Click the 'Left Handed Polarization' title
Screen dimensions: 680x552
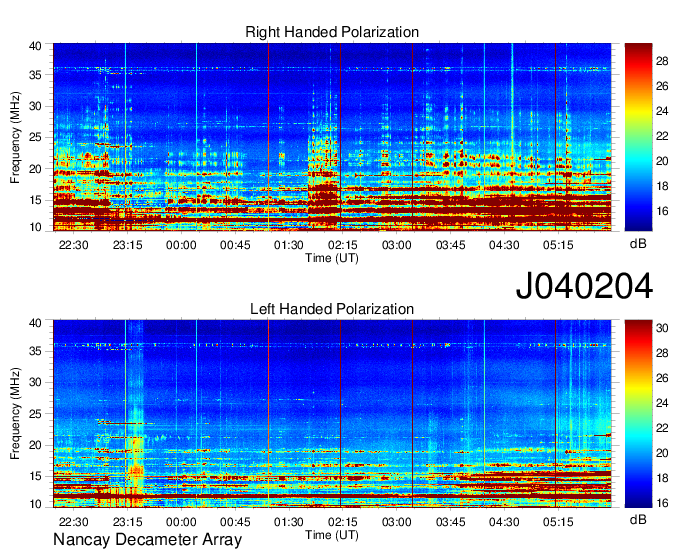[332, 309]
